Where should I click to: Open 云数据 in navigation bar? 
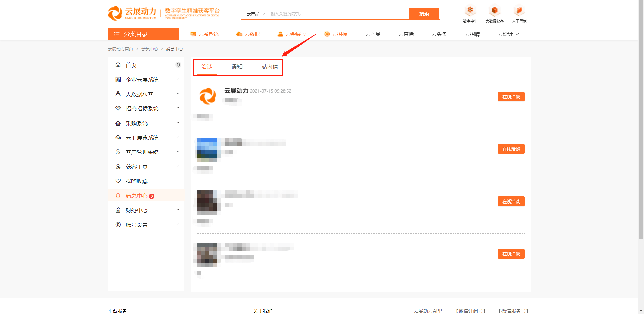click(x=248, y=34)
